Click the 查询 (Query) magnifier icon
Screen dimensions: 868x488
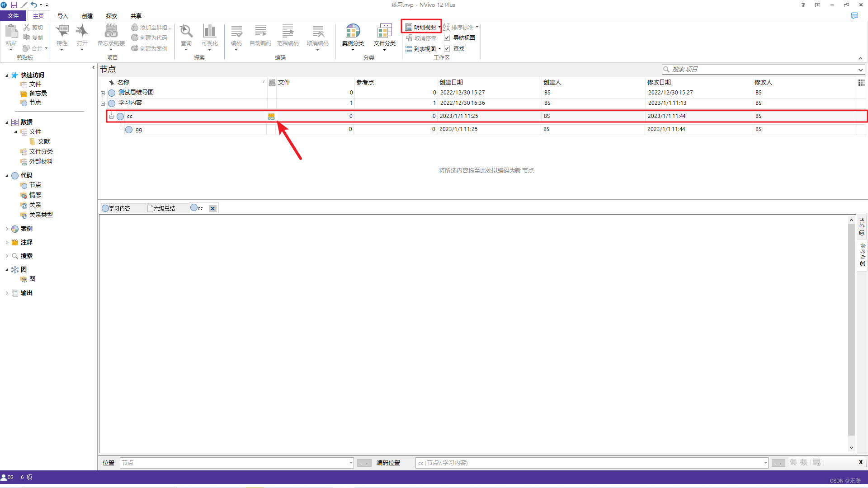186,31
